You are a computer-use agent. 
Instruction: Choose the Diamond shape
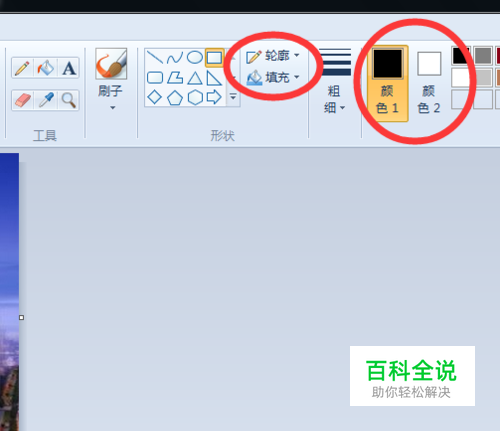tap(155, 97)
